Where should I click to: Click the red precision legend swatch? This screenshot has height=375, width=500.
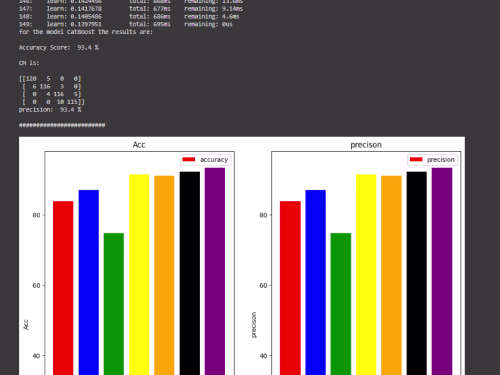tap(416, 159)
